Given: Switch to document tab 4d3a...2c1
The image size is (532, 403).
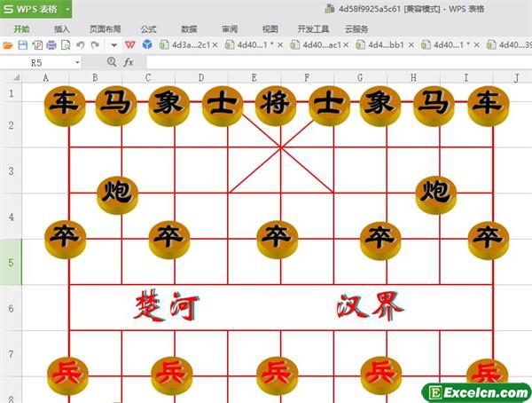Looking at the screenshot, I should [191, 45].
